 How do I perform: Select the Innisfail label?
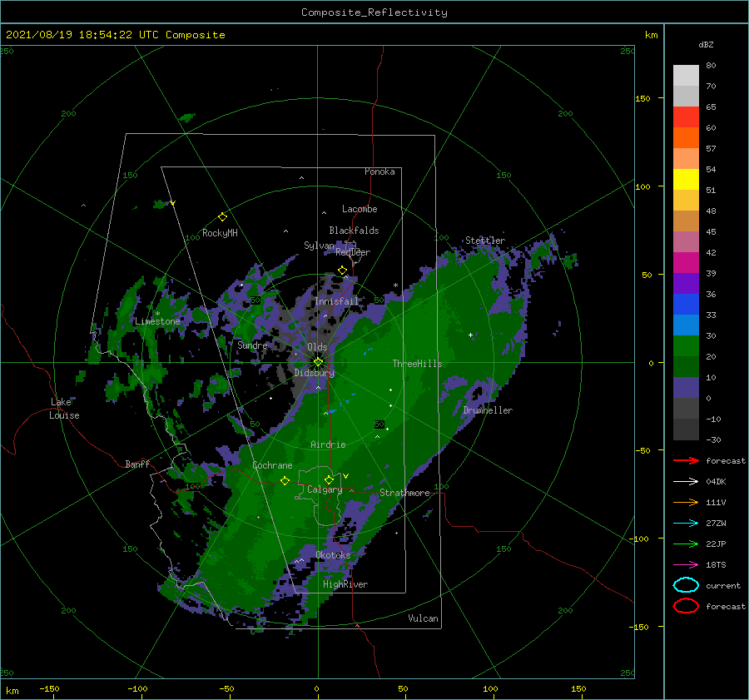336,301
